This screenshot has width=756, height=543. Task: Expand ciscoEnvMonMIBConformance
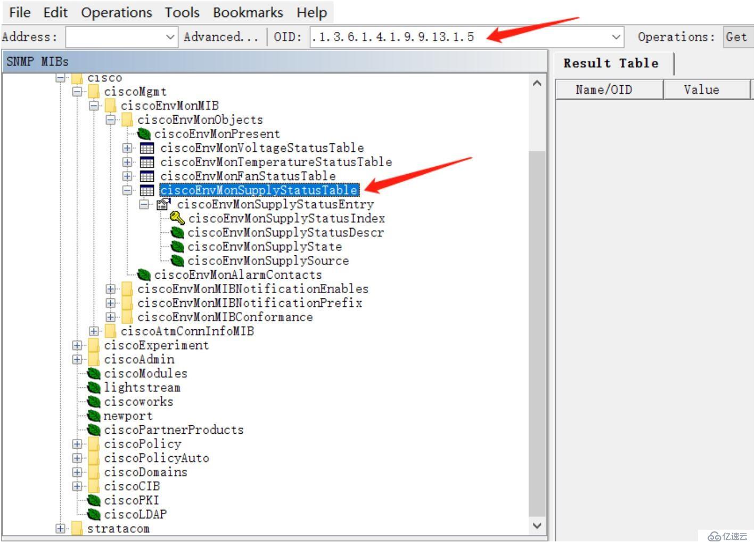110,317
